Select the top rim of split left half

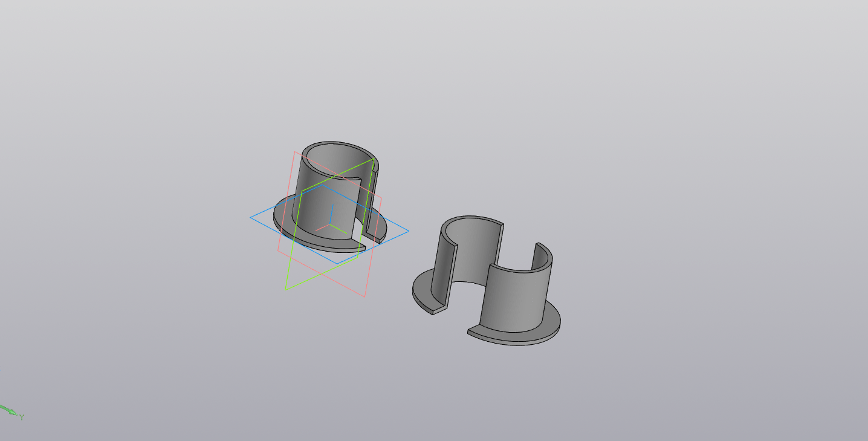point(471,218)
